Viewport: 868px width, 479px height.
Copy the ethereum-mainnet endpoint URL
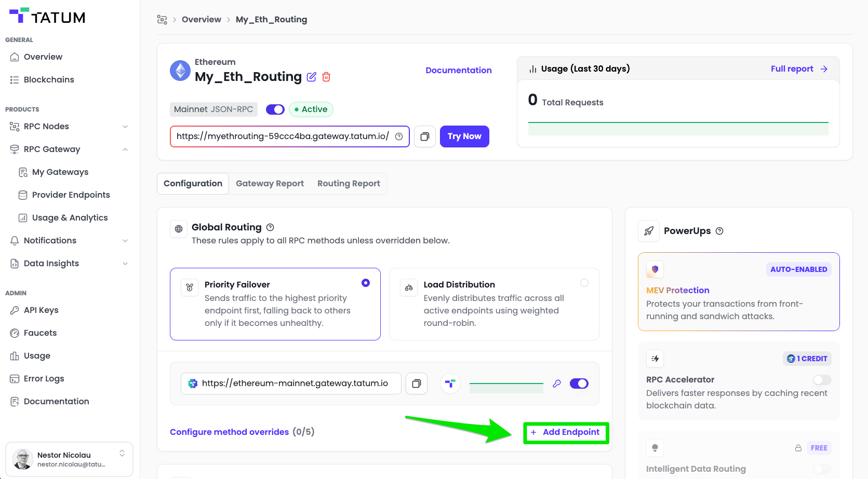[417, 384]
